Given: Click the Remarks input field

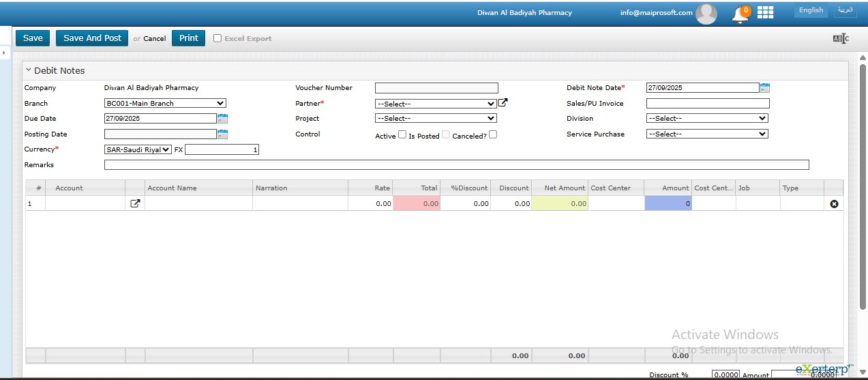Looking at the screenshot, I should click(x=456, y=165).
